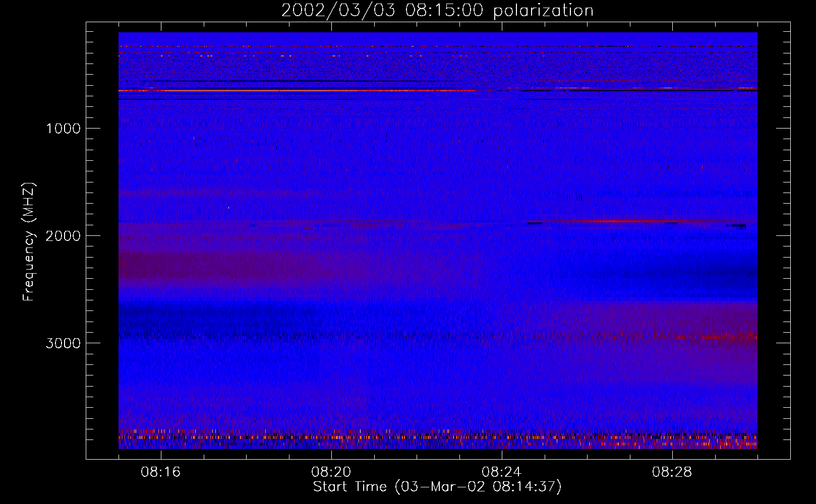The height and width of the screenshot is (504, 816).
Task: Click the orange horizontal interference line below 1000 MHz
Action: 298,91
